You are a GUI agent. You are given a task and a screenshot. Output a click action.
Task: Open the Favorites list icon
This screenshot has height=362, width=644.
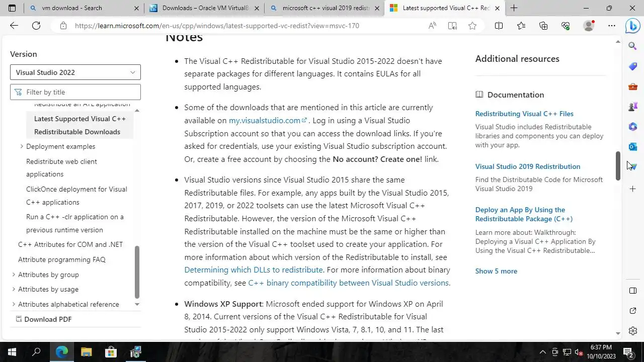click(x=521, y=26)
